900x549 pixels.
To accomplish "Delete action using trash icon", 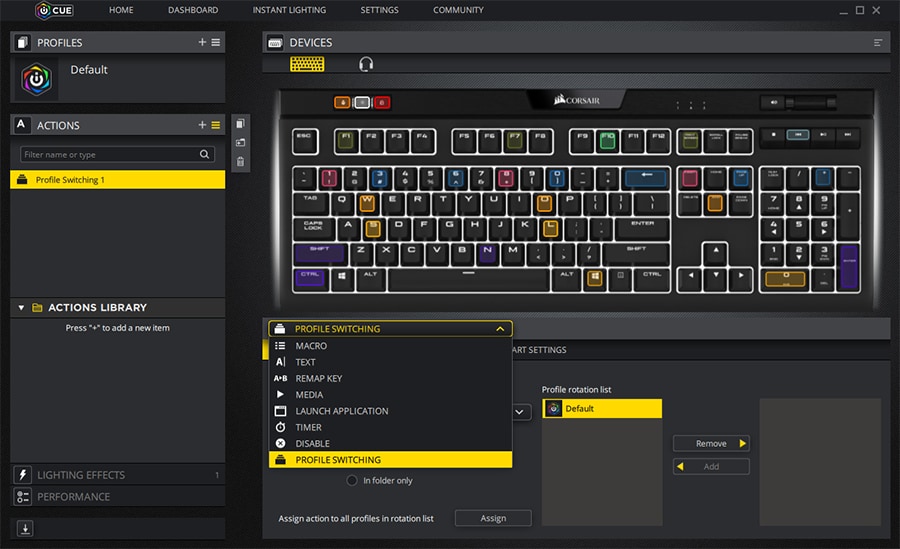I will tap(240, 160).
